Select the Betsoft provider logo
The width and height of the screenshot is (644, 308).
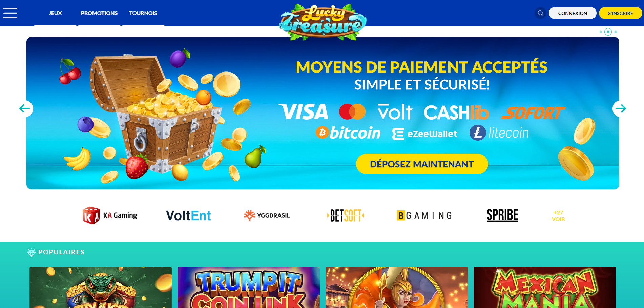tap(346, 215)
